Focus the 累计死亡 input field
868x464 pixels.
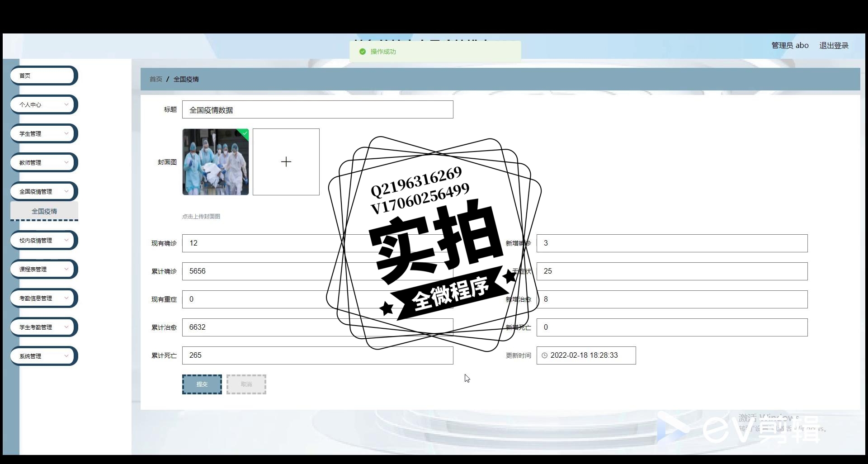click(318, 355)
